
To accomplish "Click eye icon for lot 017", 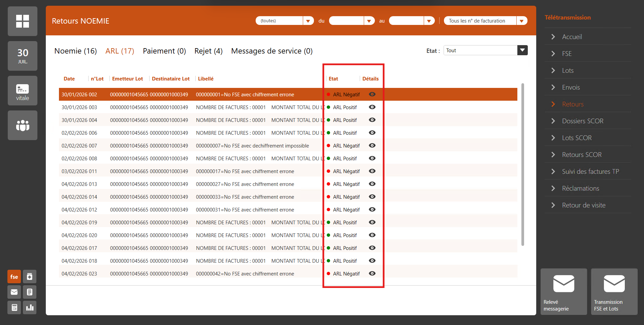I will 372,248.
